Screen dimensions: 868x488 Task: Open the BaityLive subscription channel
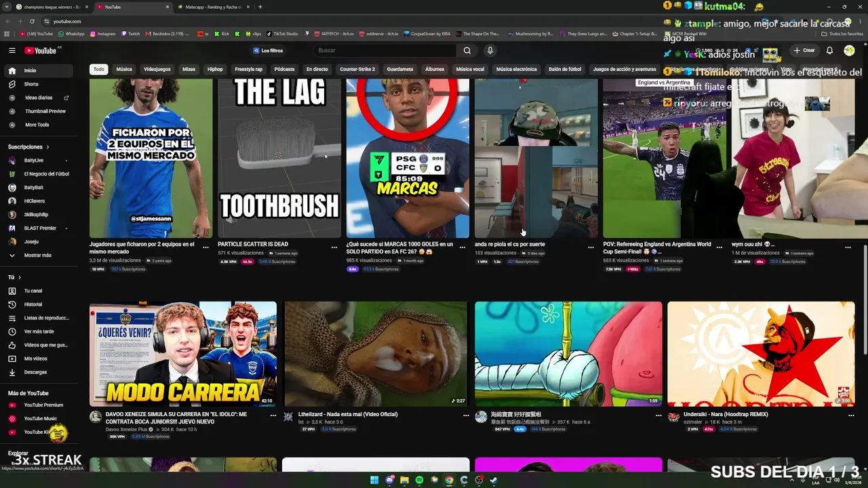[39, 161]
